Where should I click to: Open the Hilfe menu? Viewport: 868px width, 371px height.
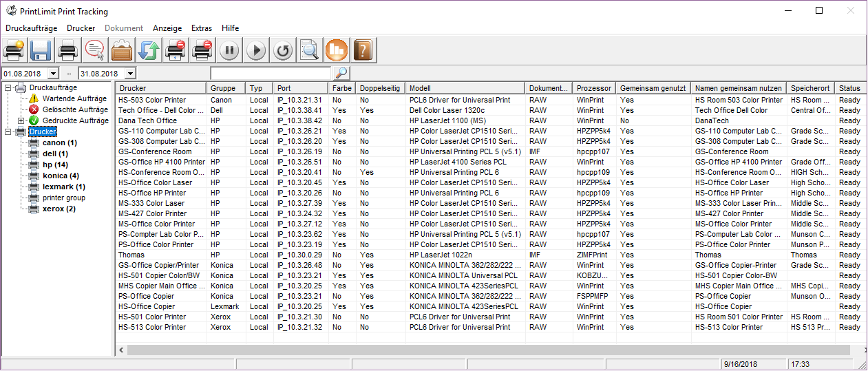(x=231, y=28)
